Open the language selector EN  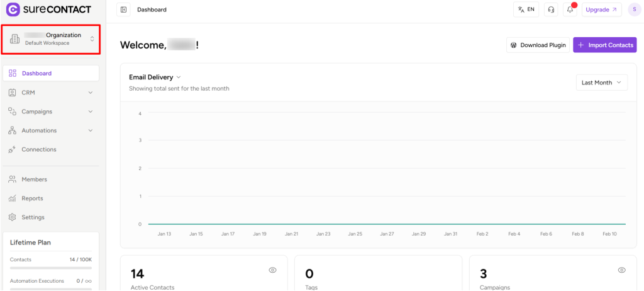pos(526,9)
